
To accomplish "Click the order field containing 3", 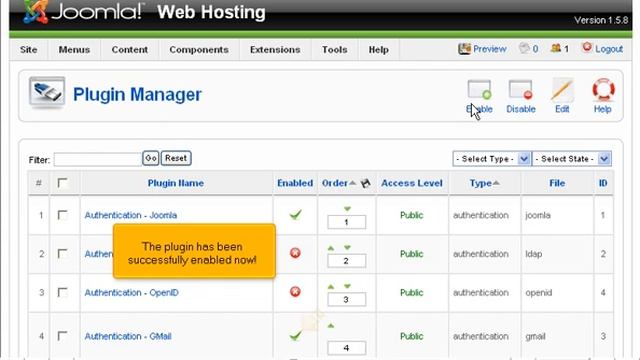I will click(346, 300).
